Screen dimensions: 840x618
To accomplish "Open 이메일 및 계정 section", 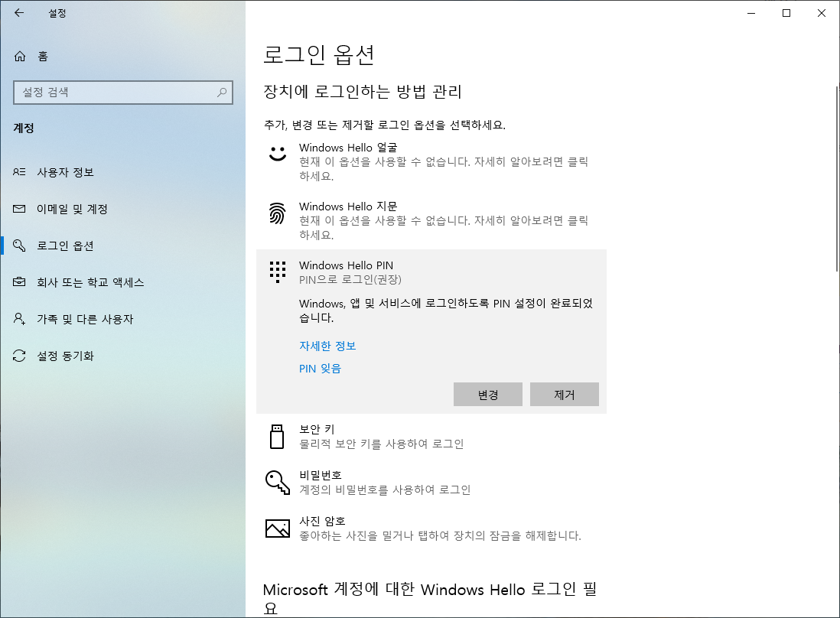I will pos(122,209).
